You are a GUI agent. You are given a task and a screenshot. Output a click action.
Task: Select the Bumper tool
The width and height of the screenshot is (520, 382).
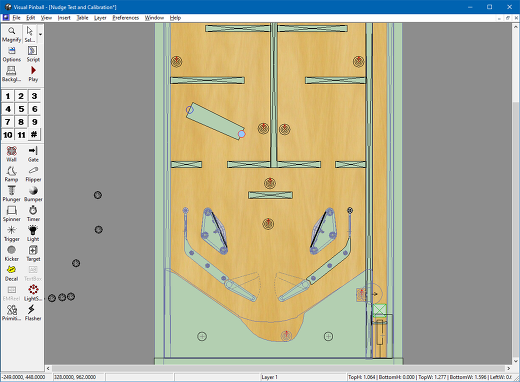pyautogui.click(x=33, y=194)
